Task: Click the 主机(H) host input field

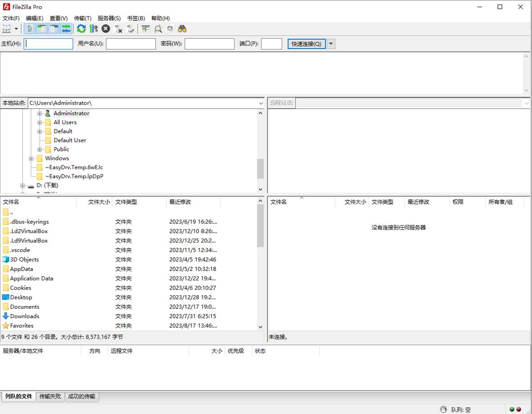Action: (x=49, y=44)
